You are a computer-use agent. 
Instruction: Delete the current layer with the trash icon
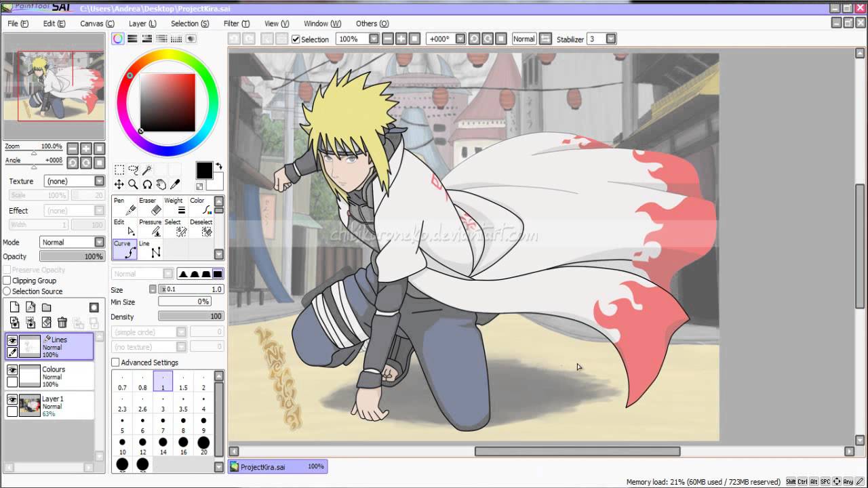(62, 323)
